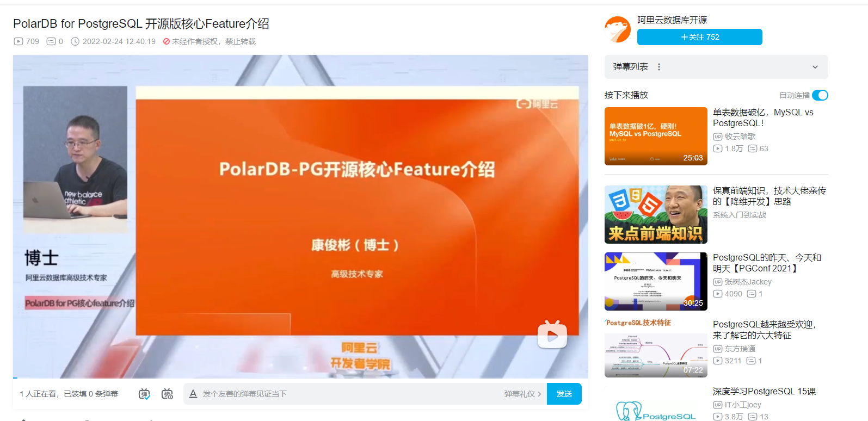
Task: Expand the 弹幕列表 panel chevron
Action: [815, 67]
